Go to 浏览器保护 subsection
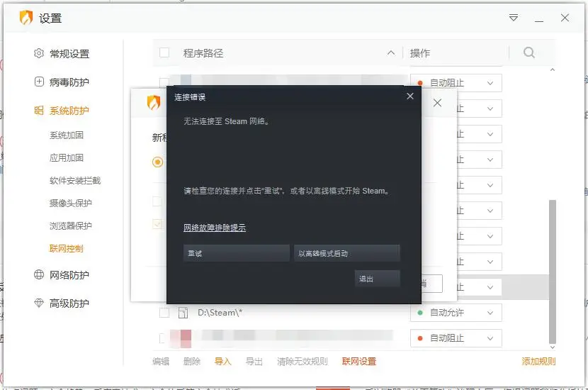This screenshot has height=390, width=588. pyautogui.click(x=71, y=225)
